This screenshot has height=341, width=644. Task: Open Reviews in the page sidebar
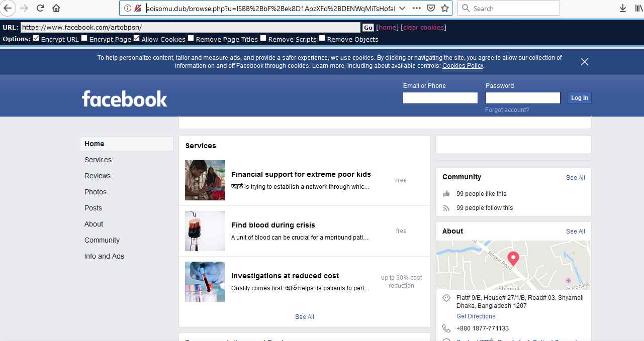[98, 176]
